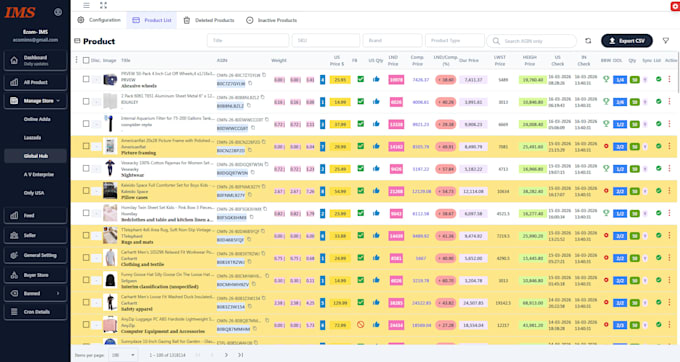
Task: Open action menu for Picture framing row
Action: [x=669, y=146]
